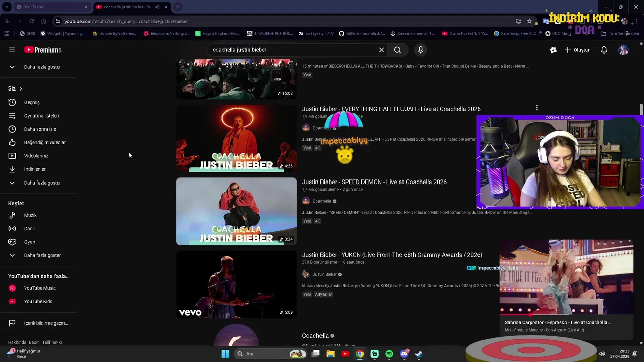The height and width of the screenshot is (362, 644).
Task: Open the YouTube guide hamburger menu
Action: 12,50
